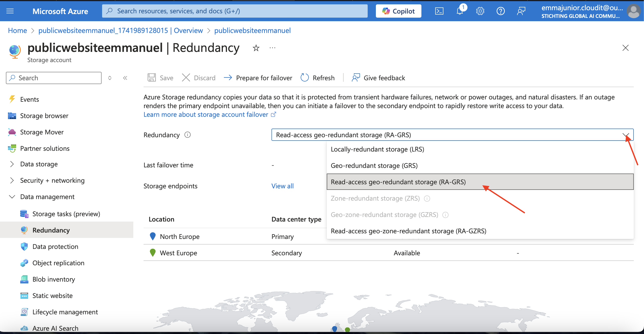Collapse the Data management group

point(47,197)
